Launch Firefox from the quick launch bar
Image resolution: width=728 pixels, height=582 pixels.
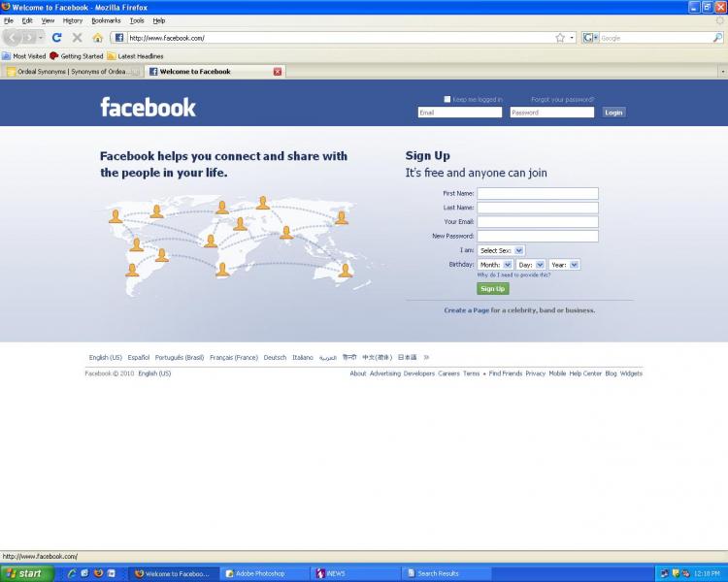pos(98,573)
